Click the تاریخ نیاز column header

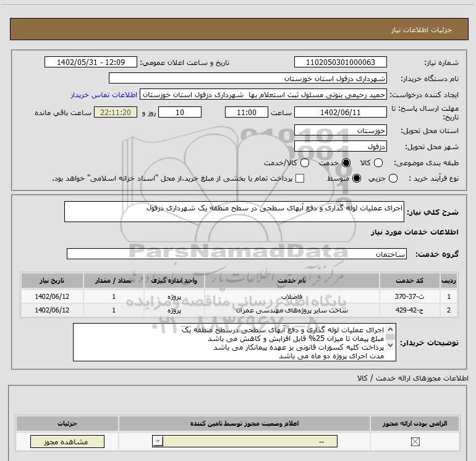click(x=52, y=280)
